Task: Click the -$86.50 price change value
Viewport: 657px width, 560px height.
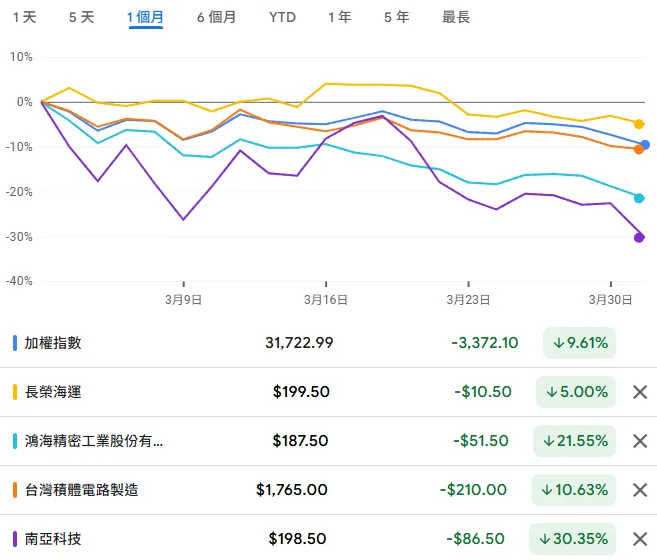Action: coord(476,539)
